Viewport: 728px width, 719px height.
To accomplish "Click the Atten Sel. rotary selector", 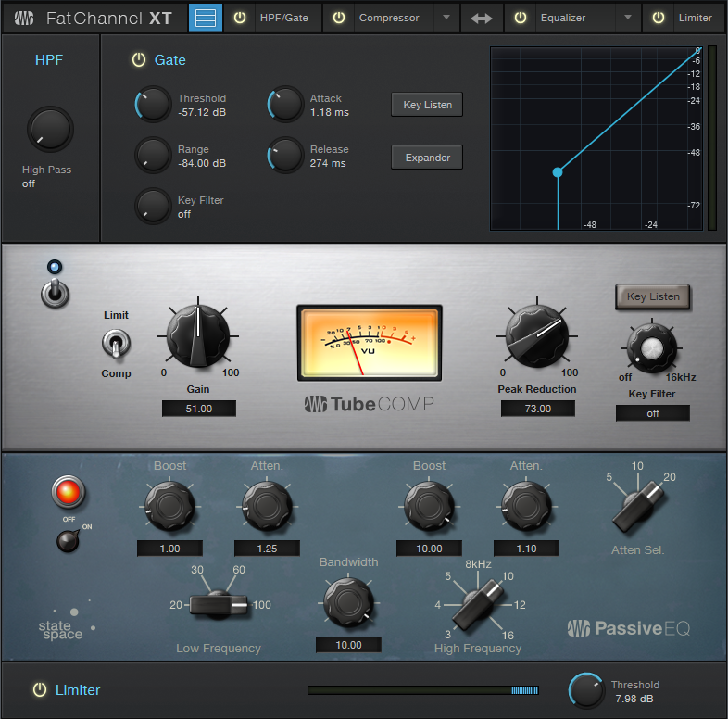I will pyautogui.click(x=639, y=506).
